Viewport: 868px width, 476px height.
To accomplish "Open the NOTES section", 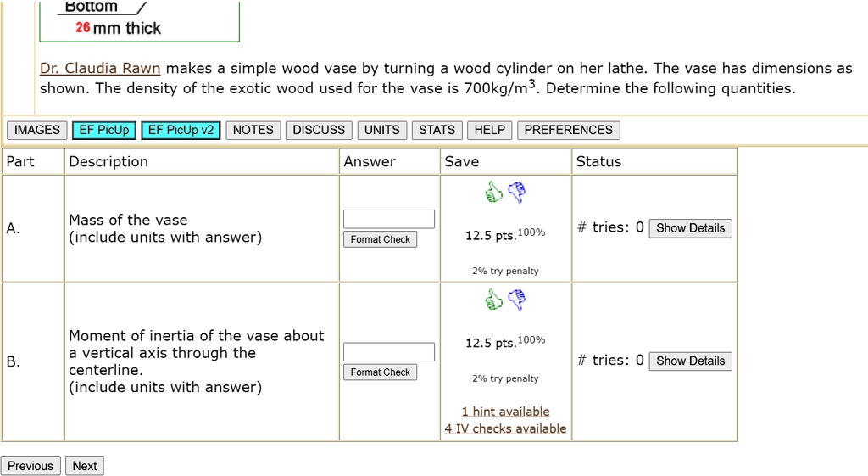I will pyautogui.click(x=253, y=130).
